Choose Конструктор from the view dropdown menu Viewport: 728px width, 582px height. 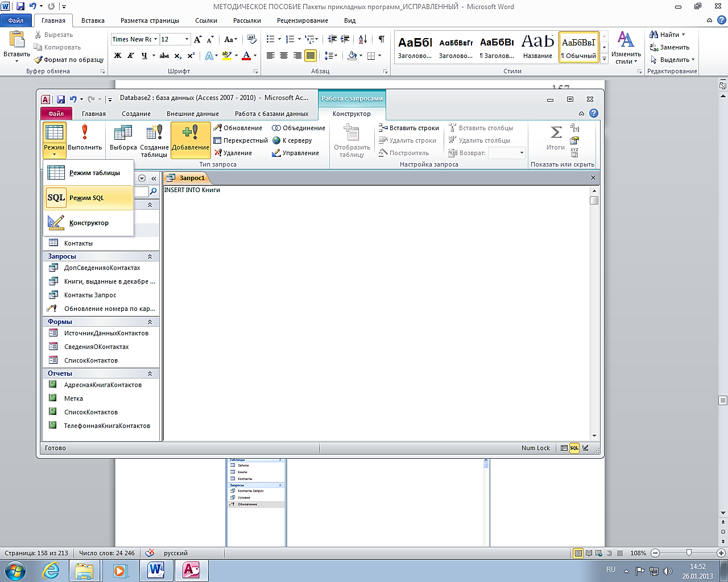(x=88, y=223)
